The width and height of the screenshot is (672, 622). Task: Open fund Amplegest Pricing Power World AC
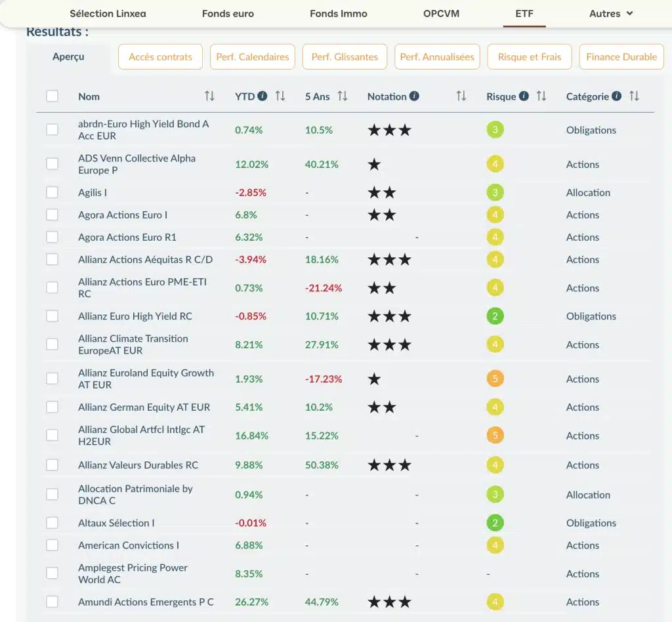[x=133, y=573]
